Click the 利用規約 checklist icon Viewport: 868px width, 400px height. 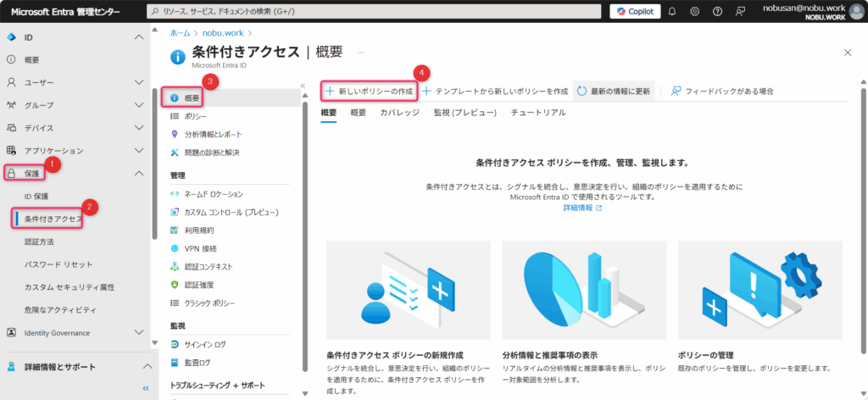click(x=175, y=231)
